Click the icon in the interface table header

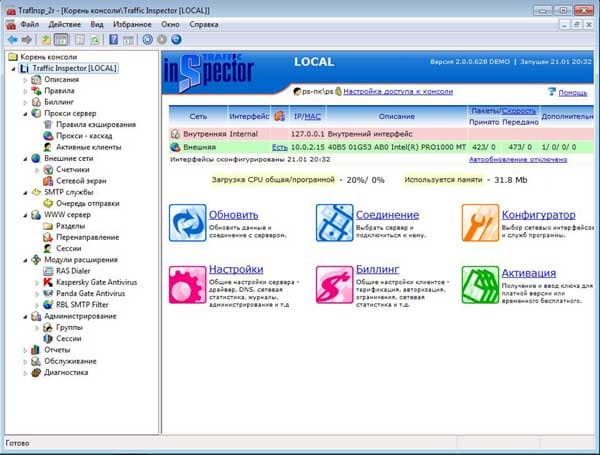(x=280, y=116)
